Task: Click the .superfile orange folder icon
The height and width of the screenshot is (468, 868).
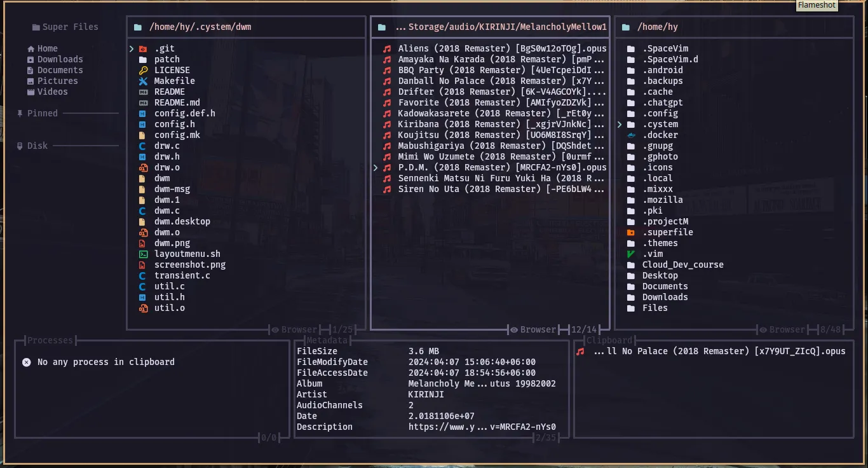Action: pos(631,233)
